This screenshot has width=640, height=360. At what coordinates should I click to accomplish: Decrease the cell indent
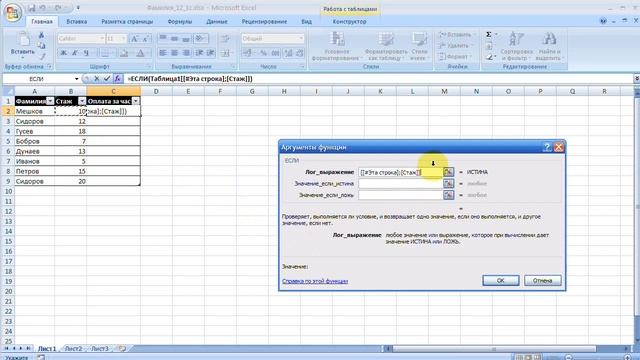(199, 53)
